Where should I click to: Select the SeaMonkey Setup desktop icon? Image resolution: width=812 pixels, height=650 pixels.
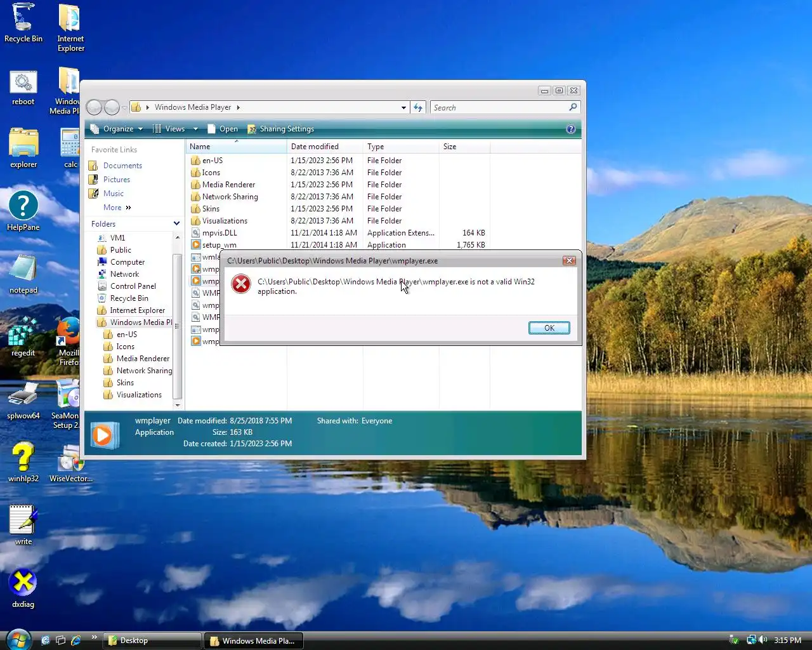pos(66,404)
